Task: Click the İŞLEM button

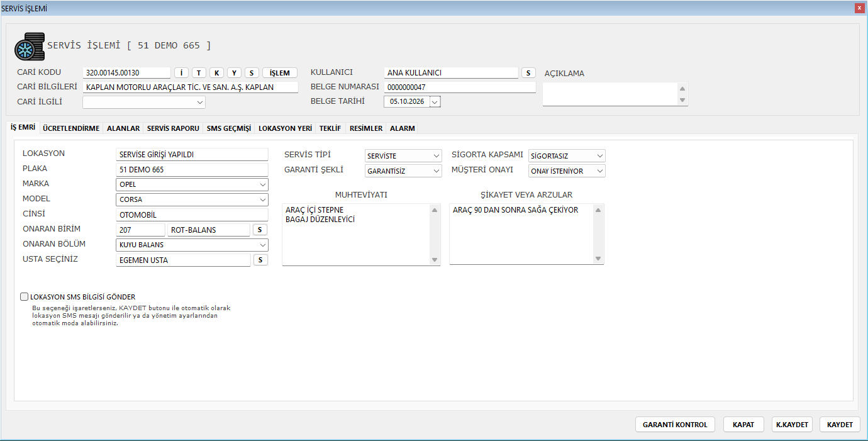Action: tap(280, 73)
